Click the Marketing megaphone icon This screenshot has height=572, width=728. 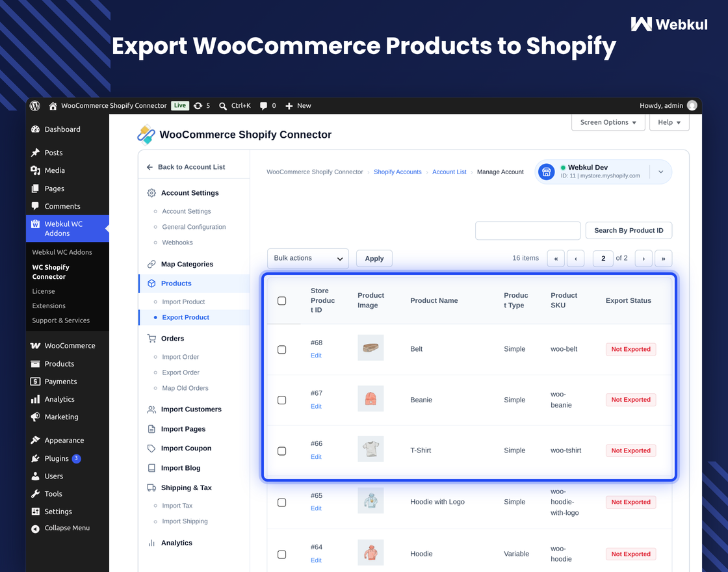pos(35,417)
